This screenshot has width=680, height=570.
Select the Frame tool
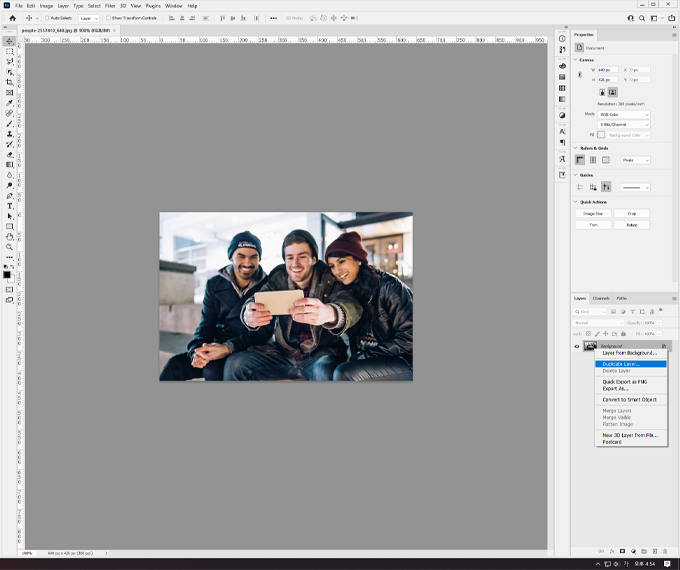[9, 93]
